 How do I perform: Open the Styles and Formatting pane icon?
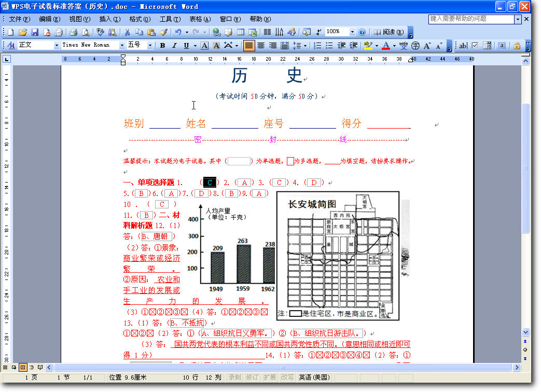tap(11, 46)
